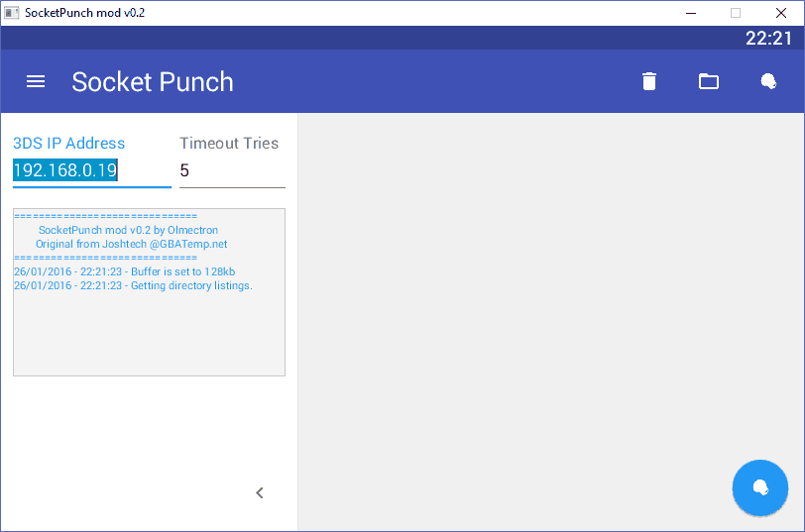Viewport: 805px width, 532px height.
Task: Maximize the SocketPunch window
Action: pyautogui.click(x=736, y=13)
